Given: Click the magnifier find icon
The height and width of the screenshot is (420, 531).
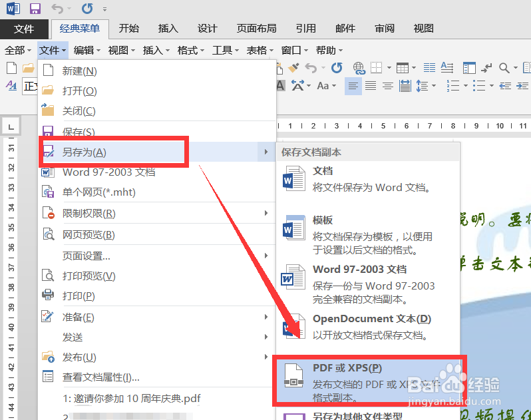Looking at the screenshot, I should 504,68.
